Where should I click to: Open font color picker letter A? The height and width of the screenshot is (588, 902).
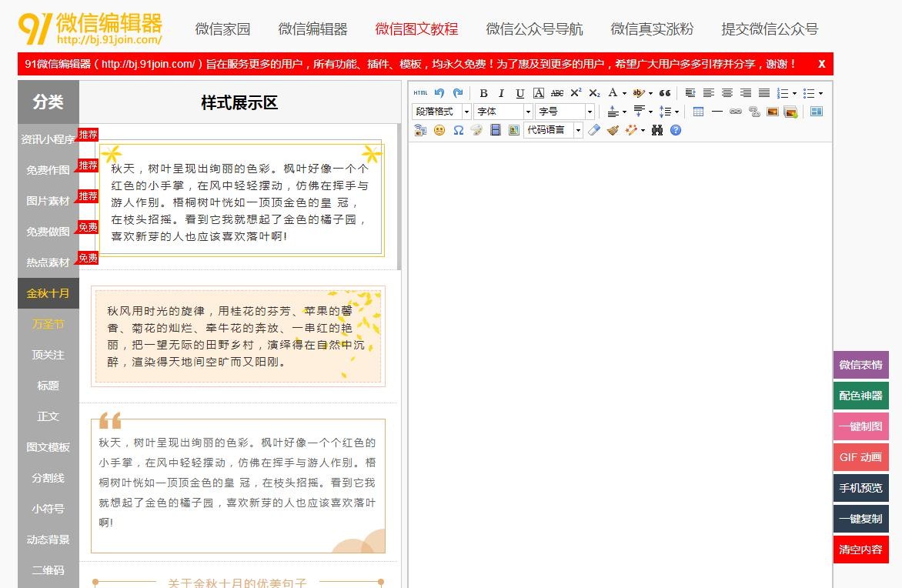point(613,93)
